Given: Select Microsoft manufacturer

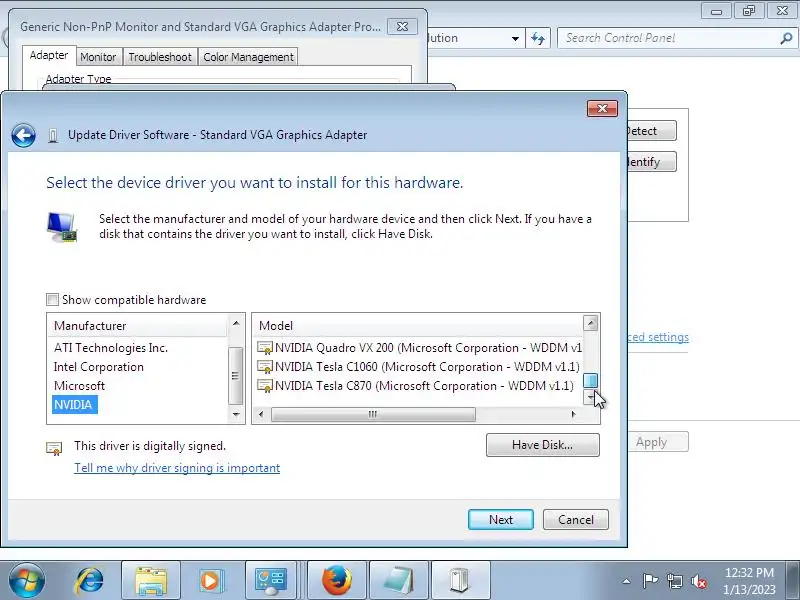Looking at the screenshot, I should coord(80,386).
